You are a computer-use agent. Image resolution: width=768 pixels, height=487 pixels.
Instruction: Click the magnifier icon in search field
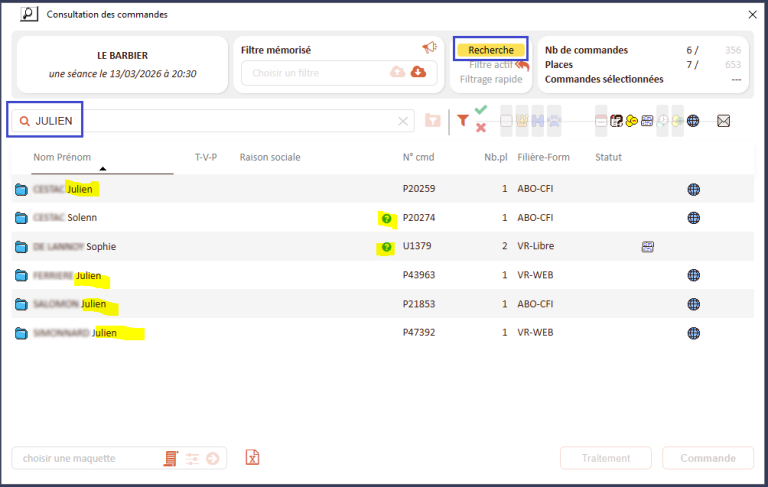tap(24, 121)
